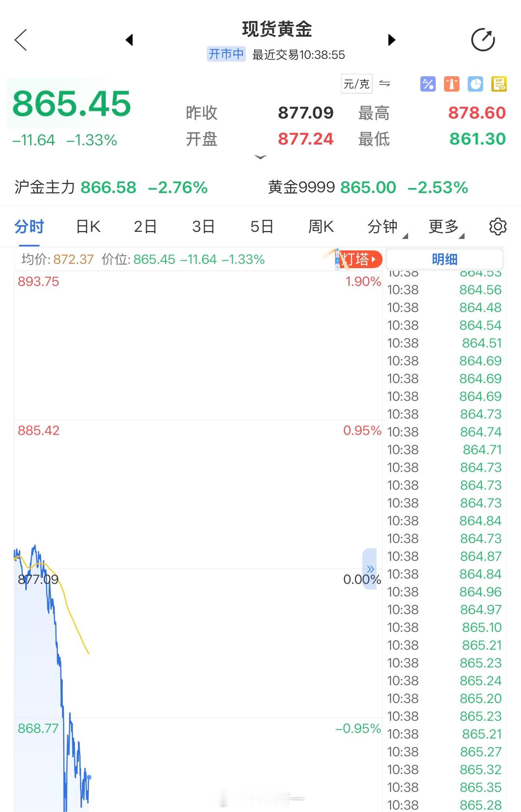The width and height of the screenshot is (521, 812).
Task: Tap the 最近交易10:38:55 timestamp
Action: (298, 55)
